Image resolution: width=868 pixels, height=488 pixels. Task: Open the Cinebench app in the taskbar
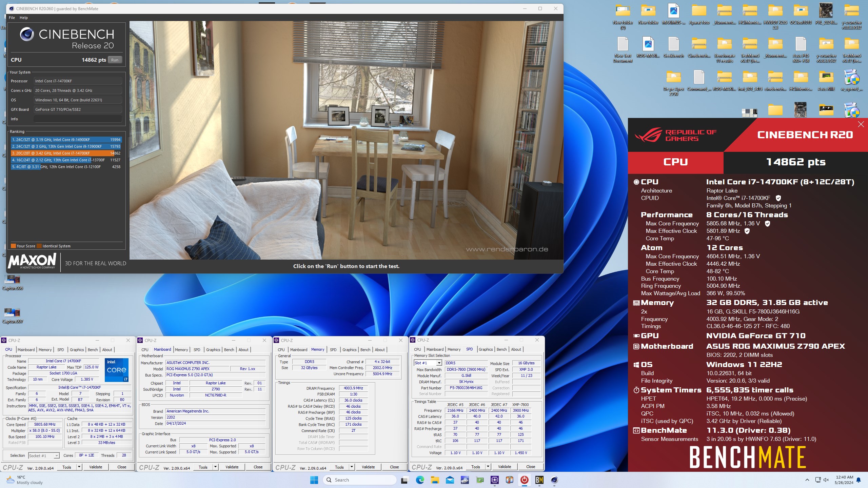click(554, 480)
